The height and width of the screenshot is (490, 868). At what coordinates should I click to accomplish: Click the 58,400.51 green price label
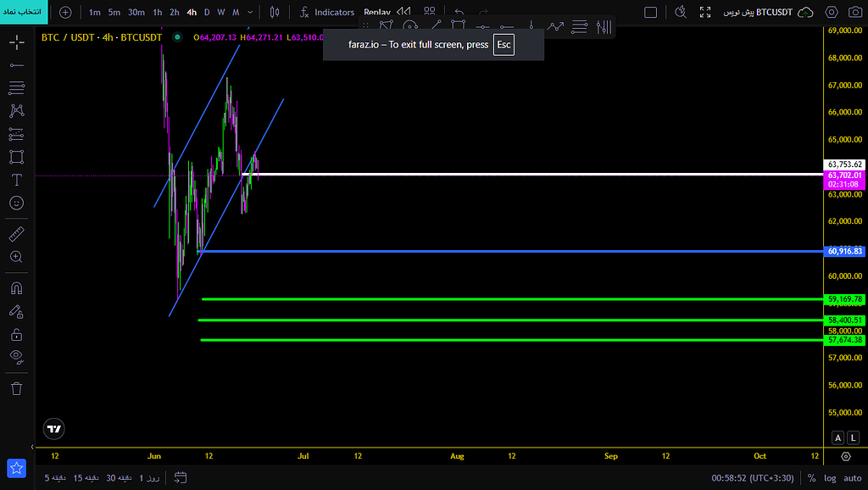click(845, 320)
